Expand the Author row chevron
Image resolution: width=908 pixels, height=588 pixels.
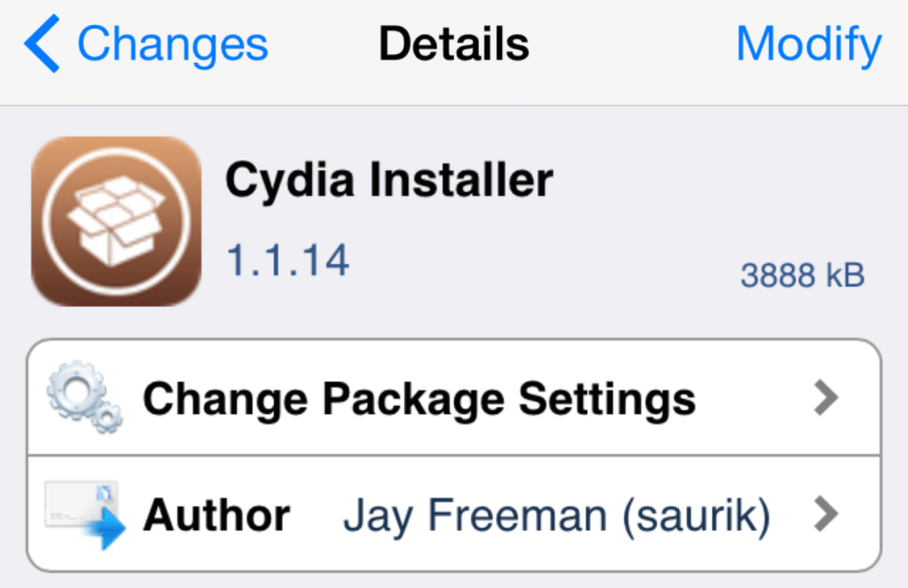pos(826,514)
